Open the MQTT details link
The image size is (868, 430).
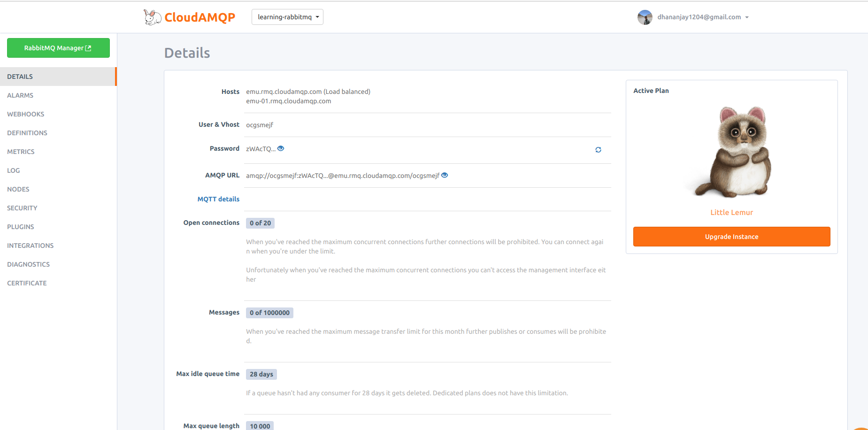(218, 199)
